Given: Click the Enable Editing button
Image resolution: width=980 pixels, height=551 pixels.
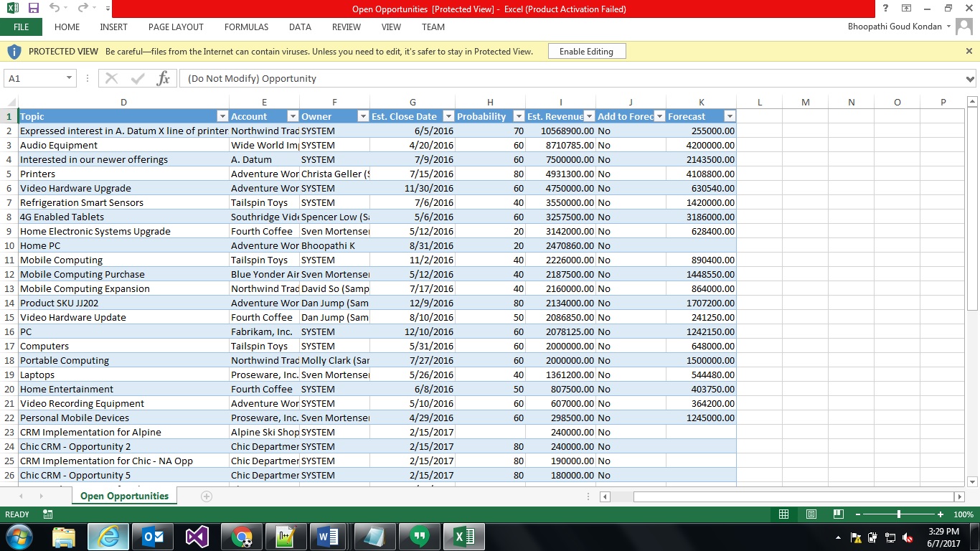Looking at the screenshot, I should [587, 51].
